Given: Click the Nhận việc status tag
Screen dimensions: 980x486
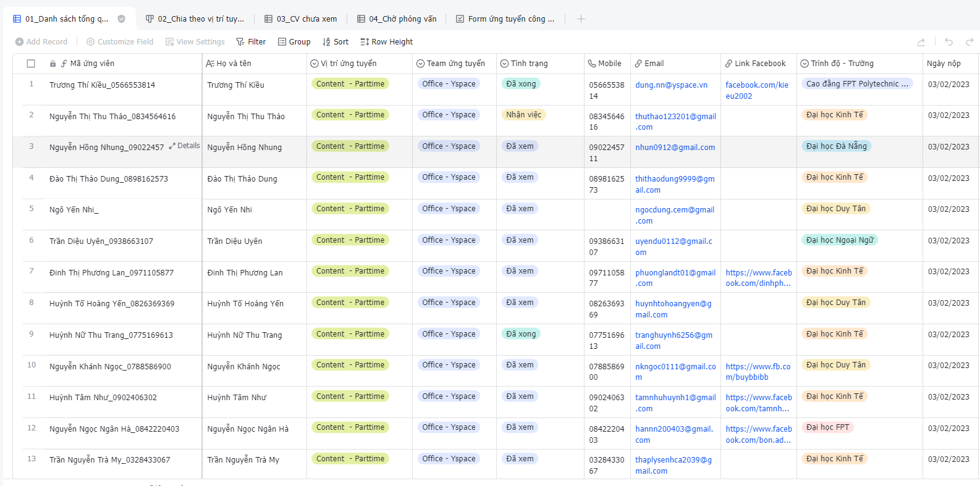Looking at the screenshot, I should [523, 115].
